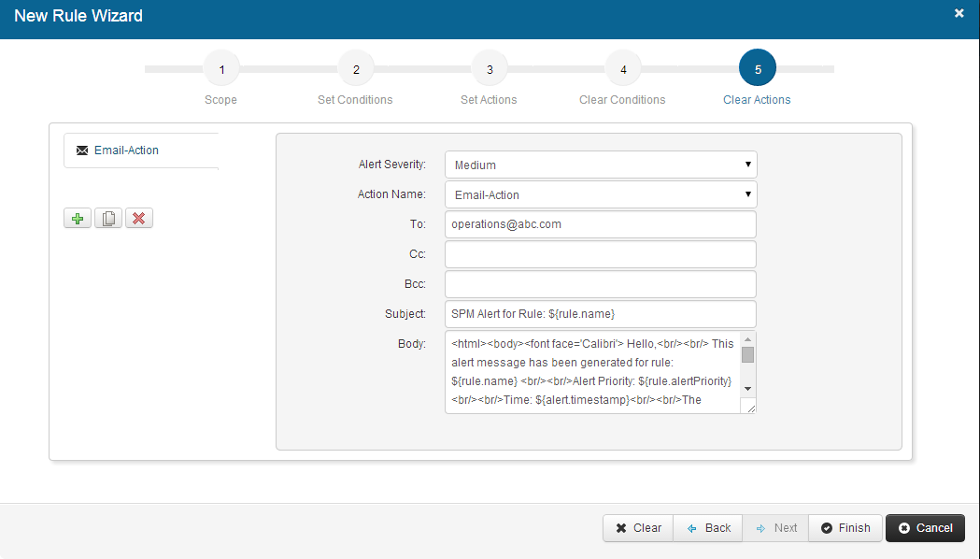Go to step 4 Clear Conditions

[623, 69]
